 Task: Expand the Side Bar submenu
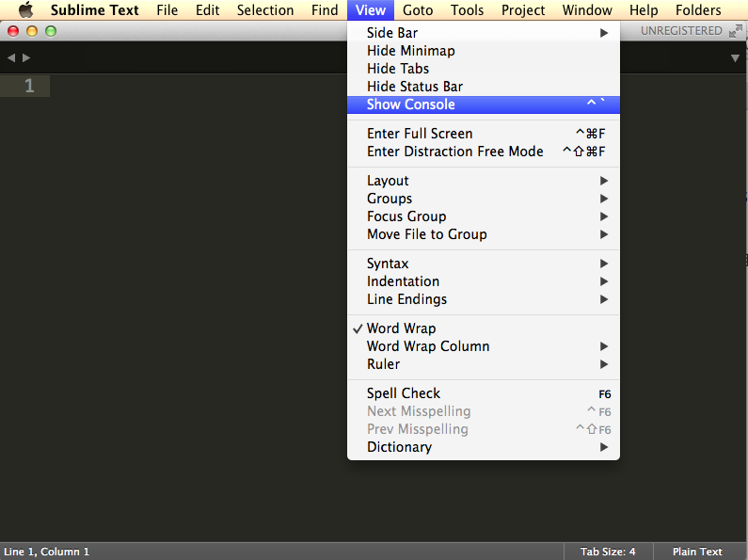click(x=484, y=33)
